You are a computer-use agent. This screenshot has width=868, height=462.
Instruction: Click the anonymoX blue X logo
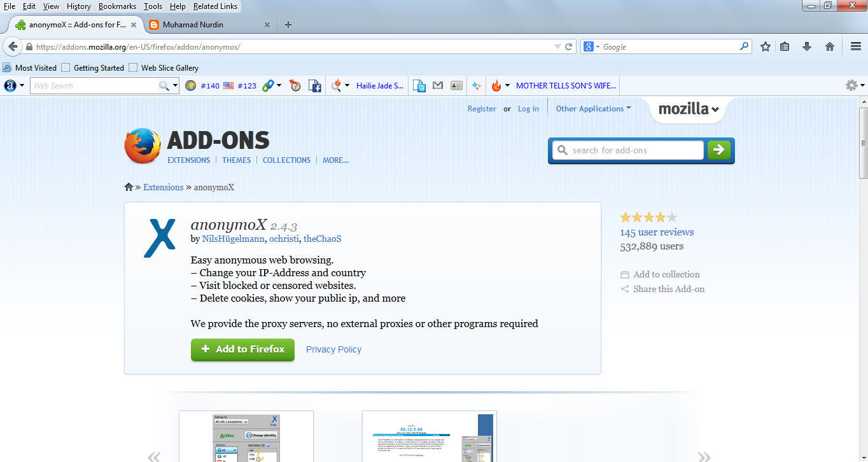159,237
